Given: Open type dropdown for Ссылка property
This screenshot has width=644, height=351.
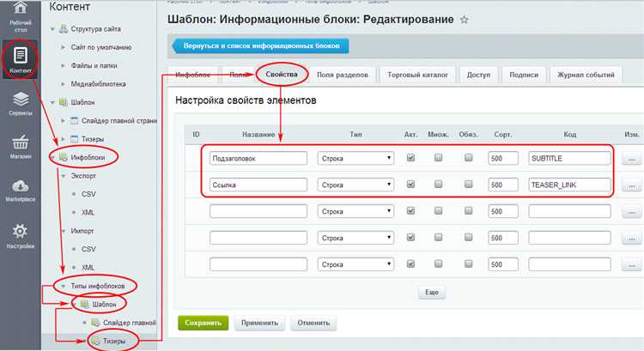Looking at the screenshot, I should [355, 185].
